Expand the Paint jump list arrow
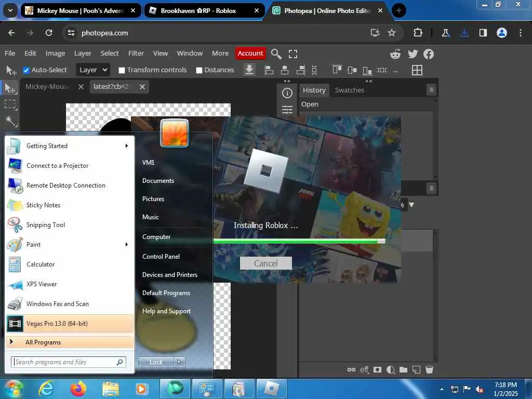Screen dimensions: 532x399 127,245
